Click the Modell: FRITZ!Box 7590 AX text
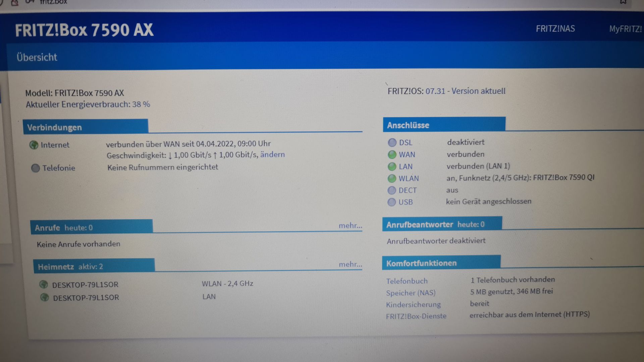 coord(75,93)
